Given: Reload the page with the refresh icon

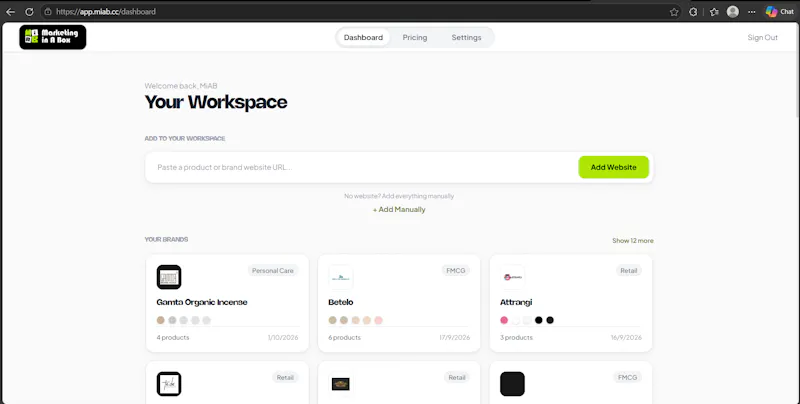Looking at the screenshot, I should (30, 12).
